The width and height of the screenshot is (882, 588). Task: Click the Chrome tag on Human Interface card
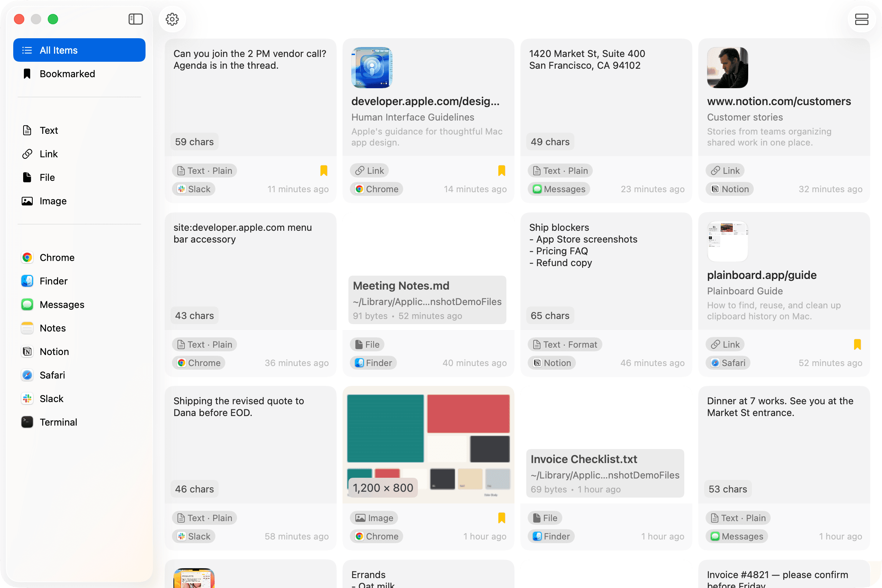376,189
